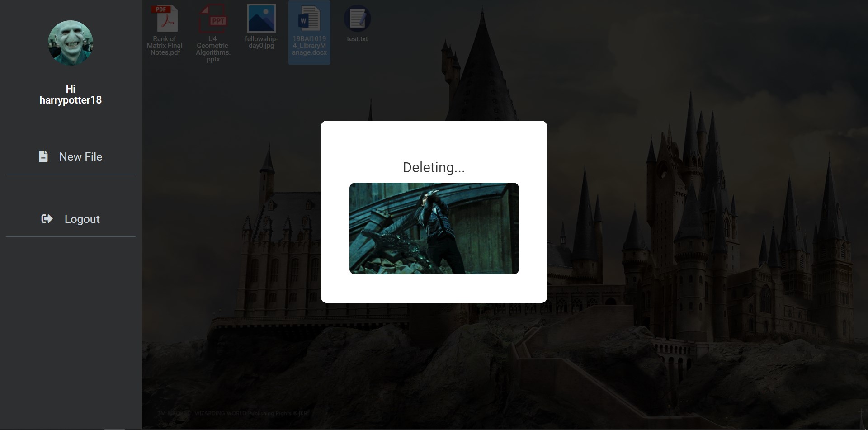868x430 pixels.
Task: Click the New File menu label
Action: tap(81, 156)
